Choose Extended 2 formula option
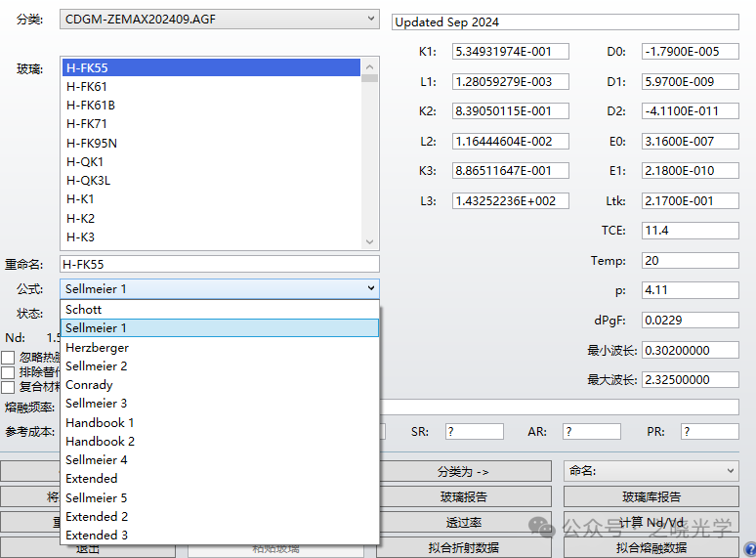Screen dimensions: 756x558 click(x=97, y=517)
